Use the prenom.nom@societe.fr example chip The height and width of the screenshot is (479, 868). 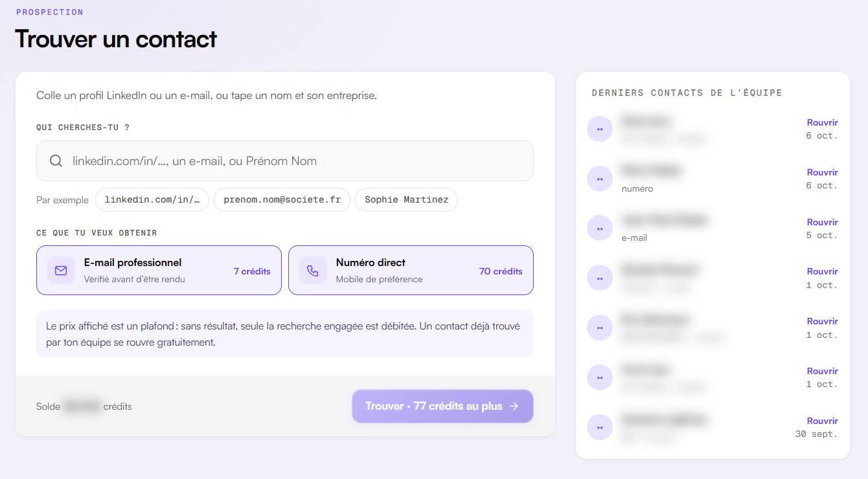click(x=282, y=200)
